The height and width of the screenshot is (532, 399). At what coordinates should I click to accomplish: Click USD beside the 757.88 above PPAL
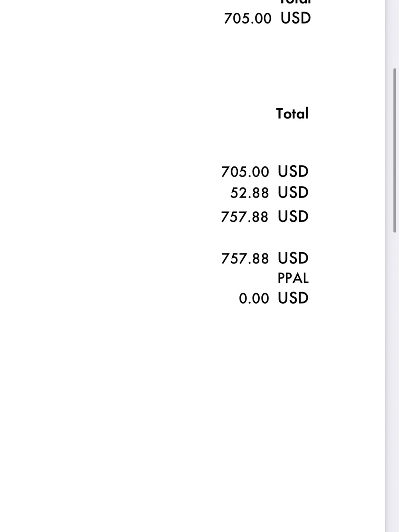[293, 258]
